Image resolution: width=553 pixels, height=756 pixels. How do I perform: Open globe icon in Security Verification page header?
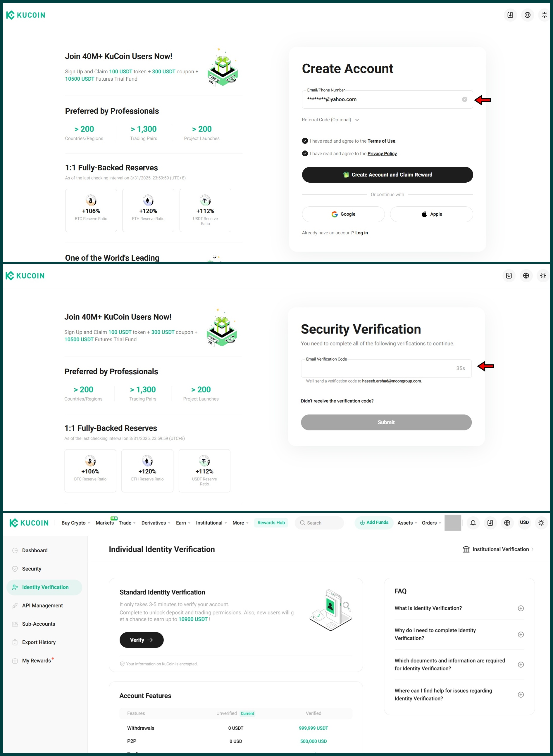[x=526, y=276]
